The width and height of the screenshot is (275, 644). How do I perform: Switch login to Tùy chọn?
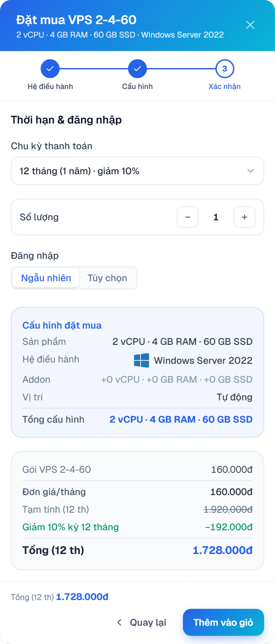pyautogui.click(x=107, y=278)
